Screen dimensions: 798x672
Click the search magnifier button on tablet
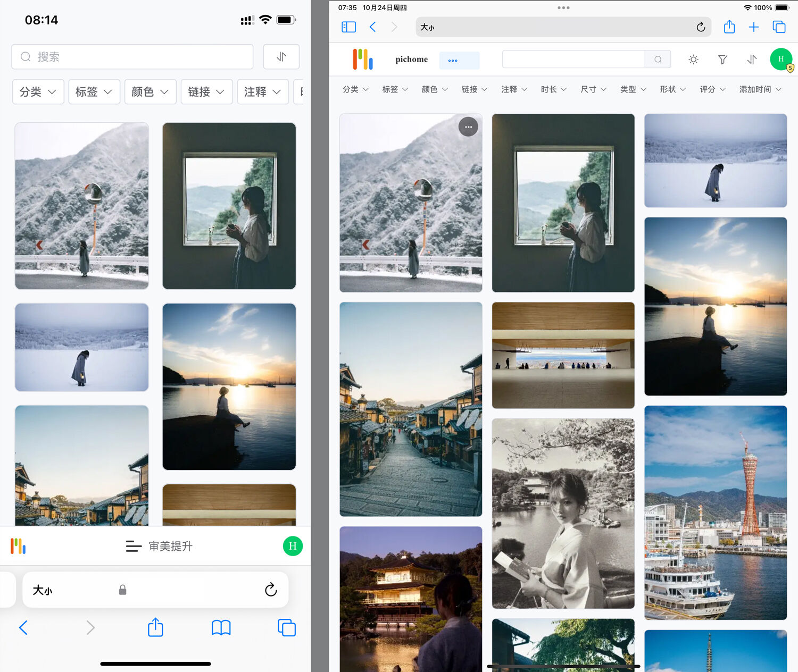point(658,60)
